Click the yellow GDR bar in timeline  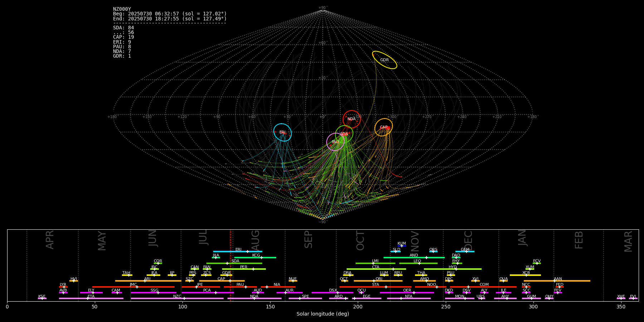click(x=226, y=275)
